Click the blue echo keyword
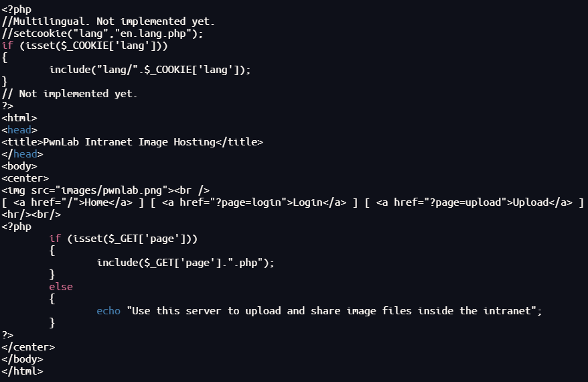The width and height of the screenshot is (588, 382). pos(108,311)
